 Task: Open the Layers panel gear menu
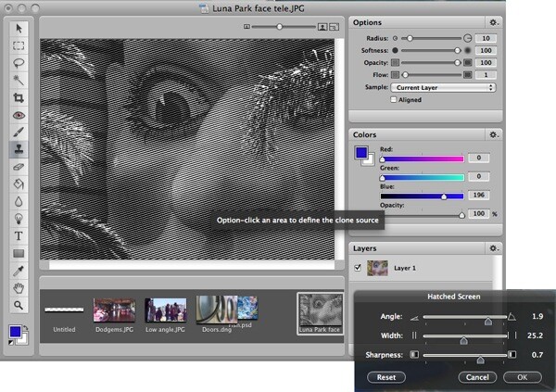pyautogui.click(x=493, y=248)
